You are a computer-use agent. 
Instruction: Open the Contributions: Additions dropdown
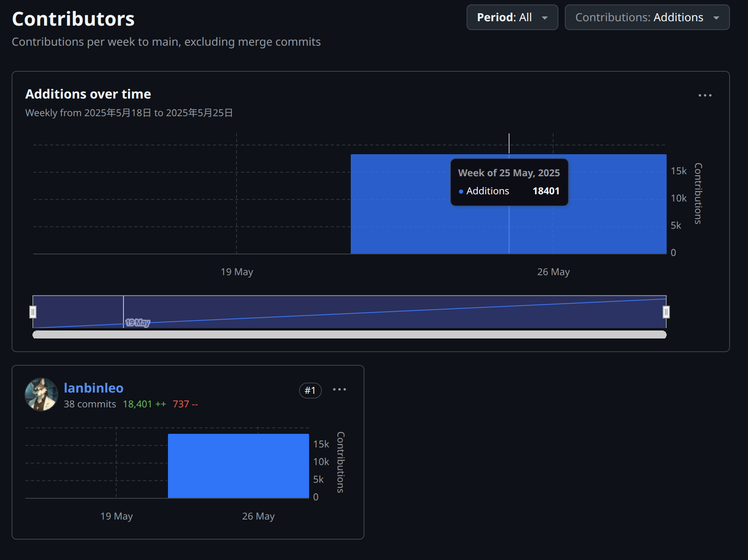pos(647,17)
